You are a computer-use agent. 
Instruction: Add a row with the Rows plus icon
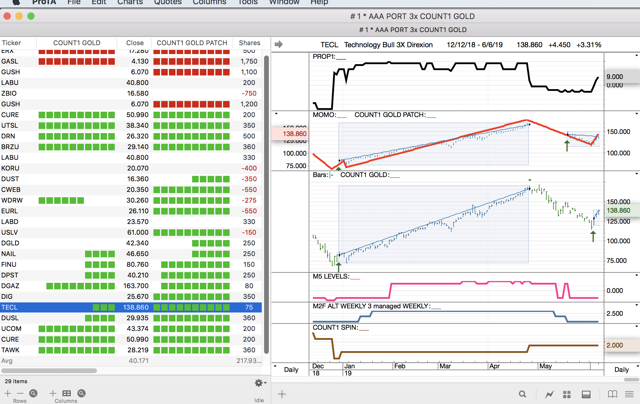coord(7,393)
